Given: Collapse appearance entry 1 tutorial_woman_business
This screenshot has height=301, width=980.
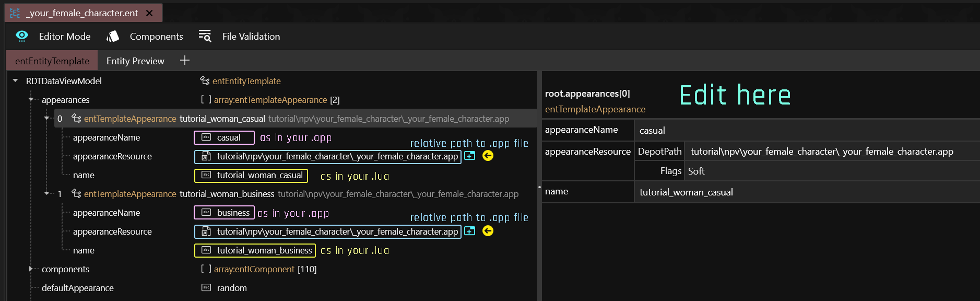Looking at the screenshot, I should pyautogui.click(x=46, y=194).
